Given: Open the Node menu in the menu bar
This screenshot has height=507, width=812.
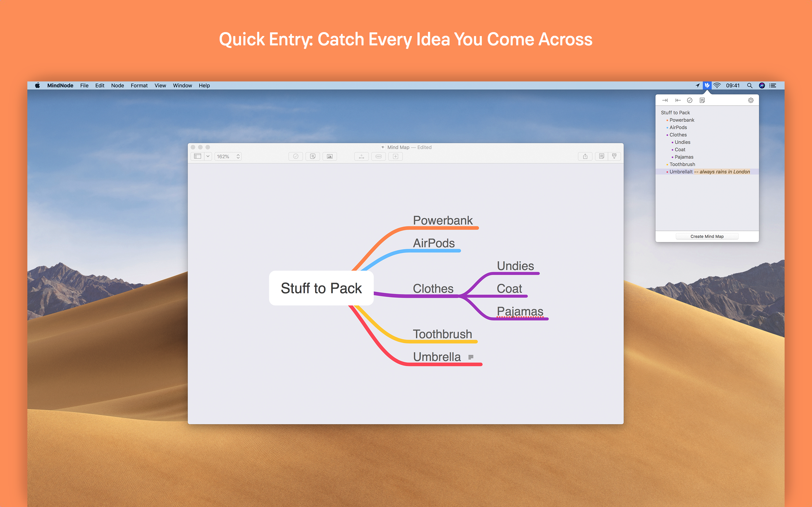Looking at the screenshot, I should coord(118,86).
